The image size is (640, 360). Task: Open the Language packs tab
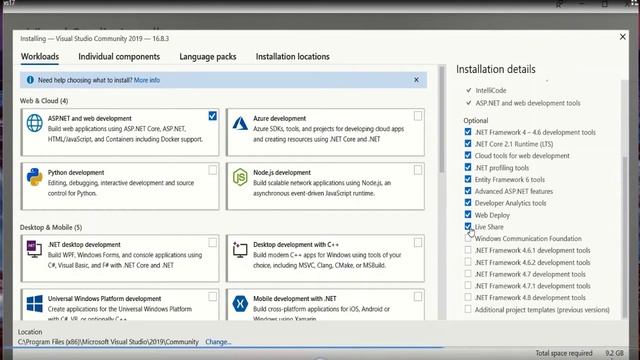point(208,57)
